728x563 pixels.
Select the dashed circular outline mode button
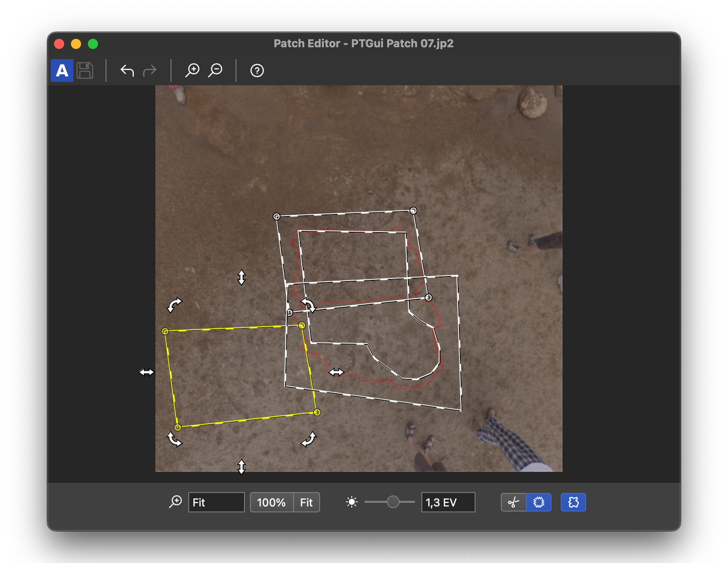click(539, 502)
